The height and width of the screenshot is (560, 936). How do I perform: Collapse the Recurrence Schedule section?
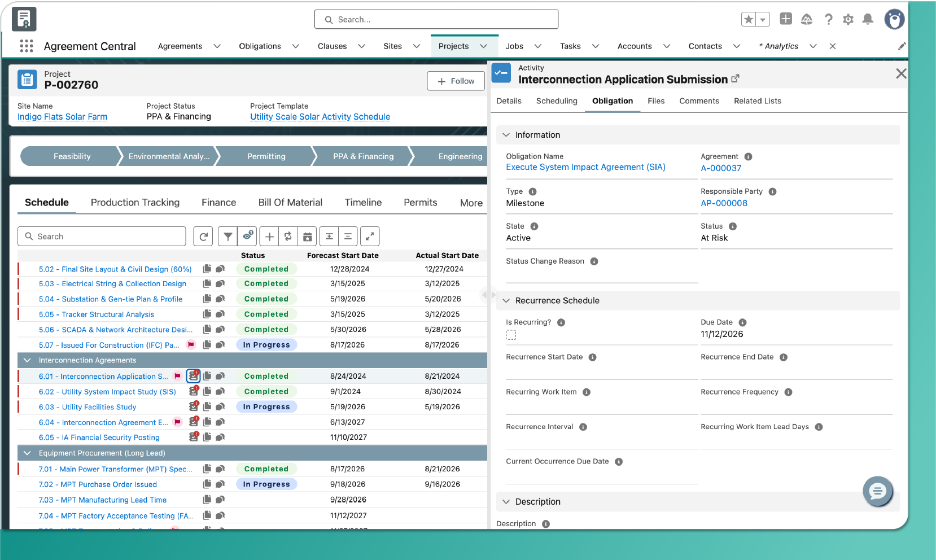506,300
